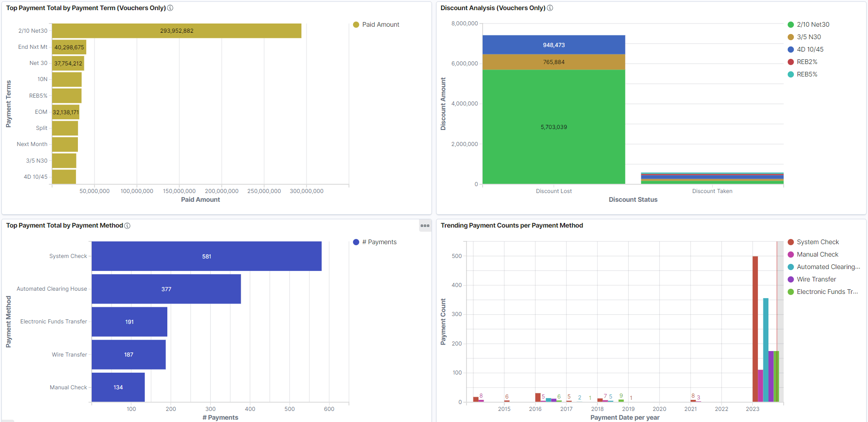
Task: Open chart options menu on Payment Method chart
Action: 425,226
